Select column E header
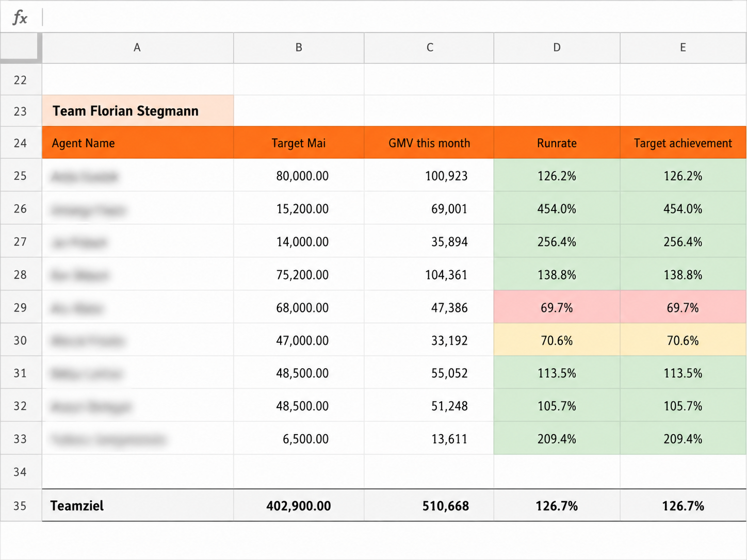The height and width of the screenshot is (560, 747). coord(683,48)
